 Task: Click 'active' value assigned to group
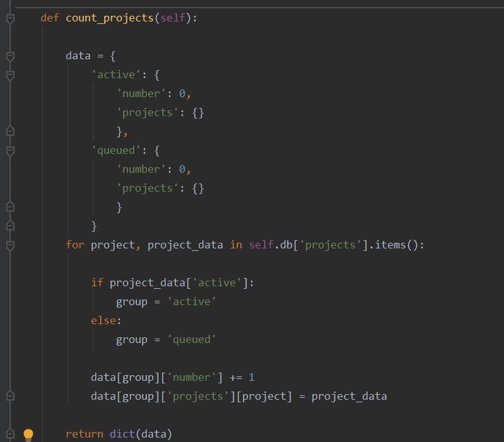192,301
